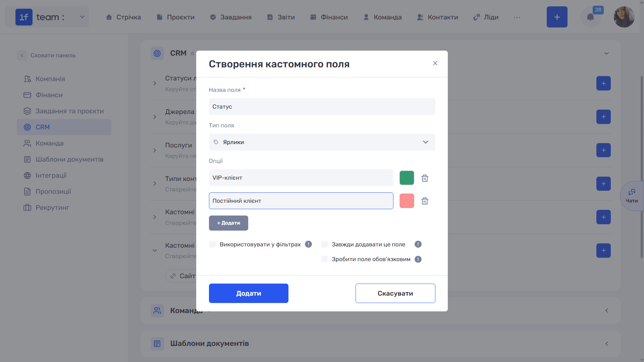Open Звіти in top navigation
Viewport: 644px width, 362px height.
281,17
